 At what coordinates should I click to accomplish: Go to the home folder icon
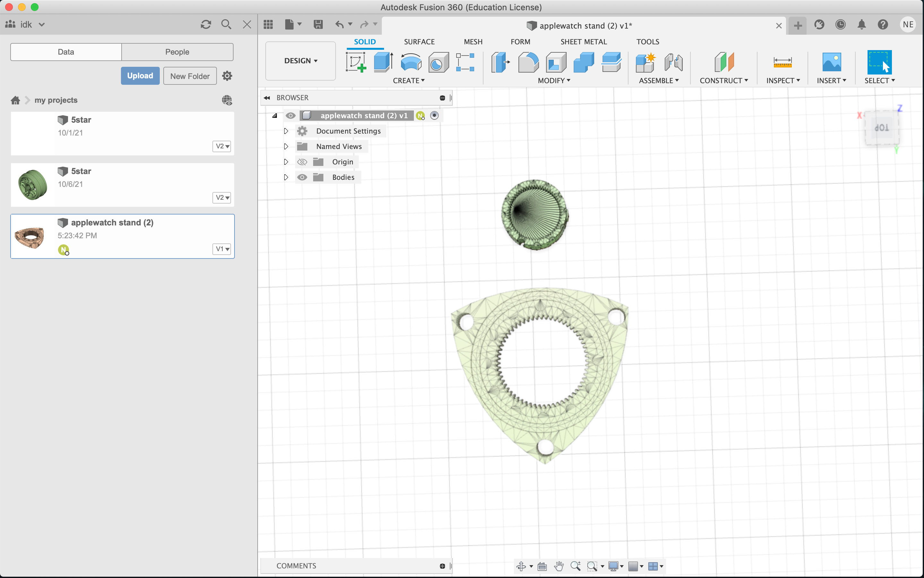pos(15,100)
